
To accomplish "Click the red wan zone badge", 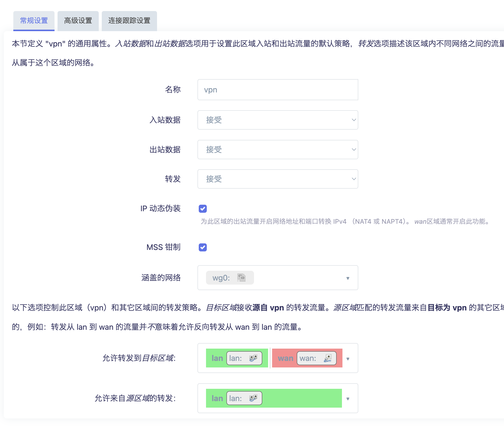I will pyautogui.click(x=285, y=358).
